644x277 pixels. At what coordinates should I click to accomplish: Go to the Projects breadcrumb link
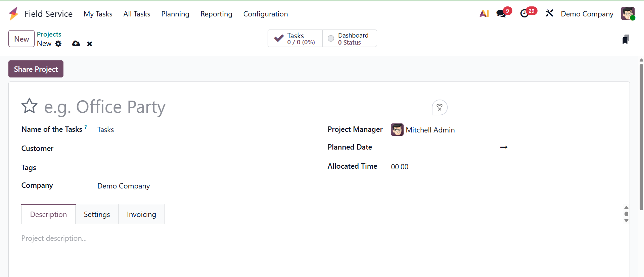pyautogui.click(x=49, y=34)
